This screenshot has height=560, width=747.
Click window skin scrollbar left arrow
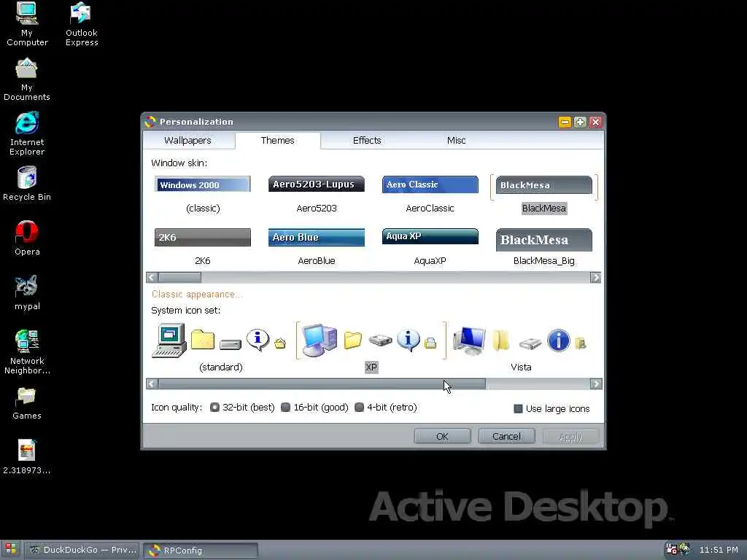pyautogui.click(x=152, y=277)
